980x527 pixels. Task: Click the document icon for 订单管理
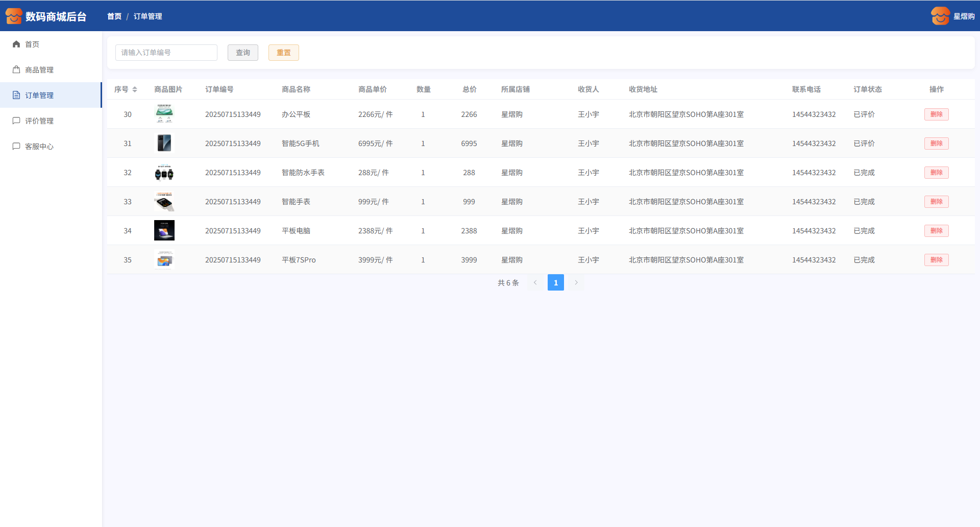pos(16,95)
